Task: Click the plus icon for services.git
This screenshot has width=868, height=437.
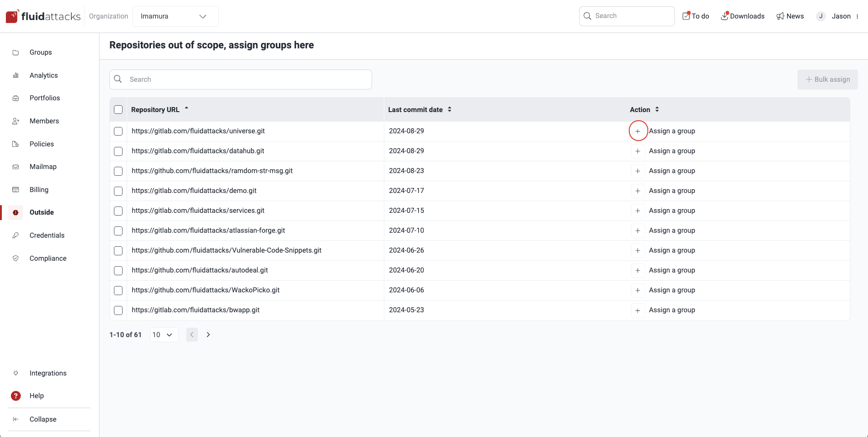Action: (x=638, y=211)
